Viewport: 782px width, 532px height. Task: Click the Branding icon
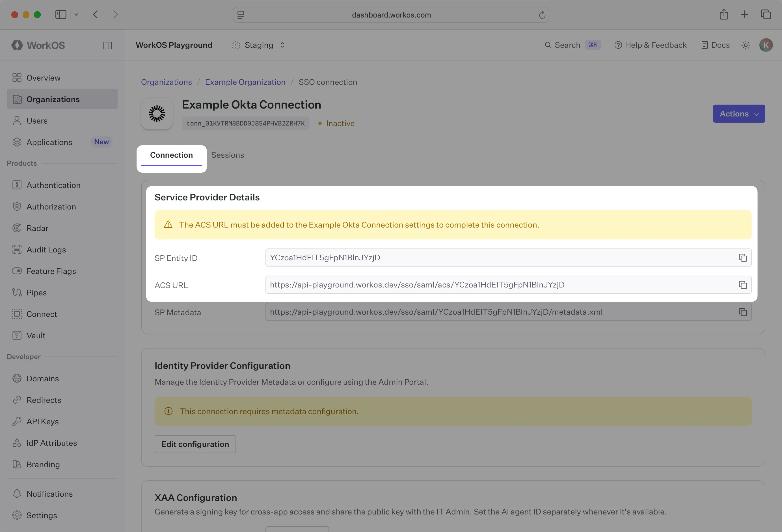(17, 464)
